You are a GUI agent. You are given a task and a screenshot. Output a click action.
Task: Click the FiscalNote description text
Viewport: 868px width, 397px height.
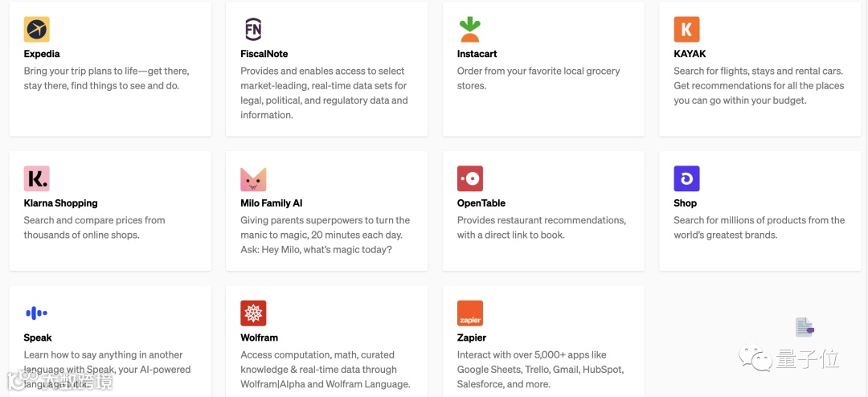pyautogui.click(x=324, y=93)
